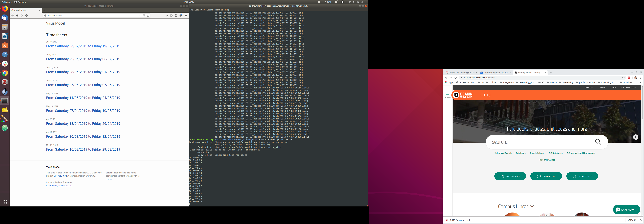Open timesheet ending Friday 19/07/2019
644x224 pixels.
(83, 46)
